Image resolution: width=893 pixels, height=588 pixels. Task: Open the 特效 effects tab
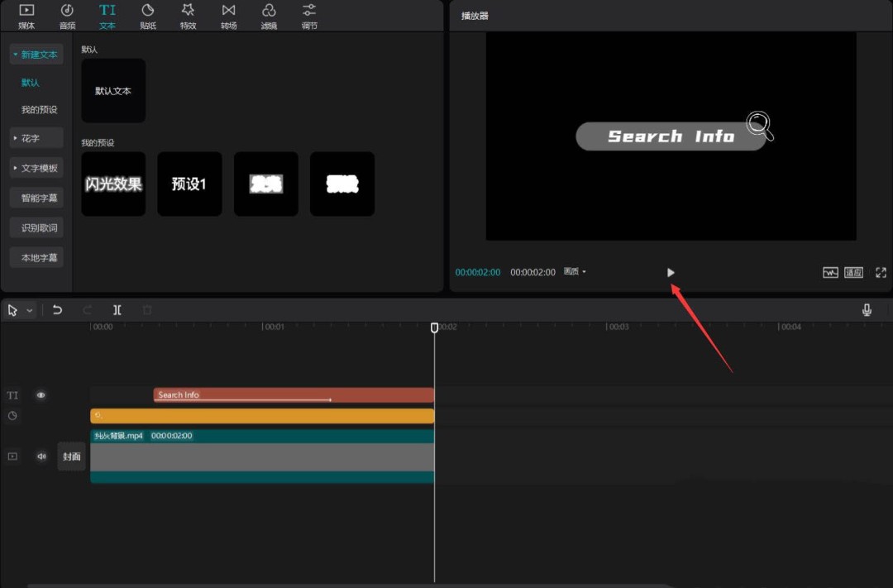click(188, 16)
